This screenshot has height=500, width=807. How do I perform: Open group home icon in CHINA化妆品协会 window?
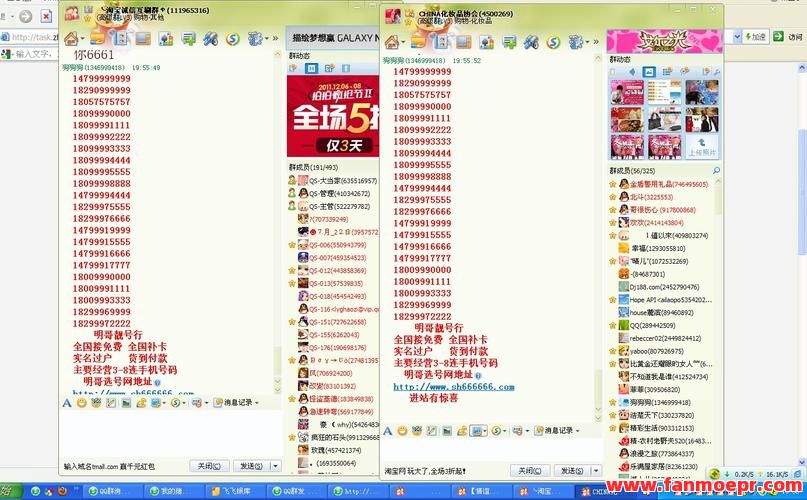pos(392,42)
